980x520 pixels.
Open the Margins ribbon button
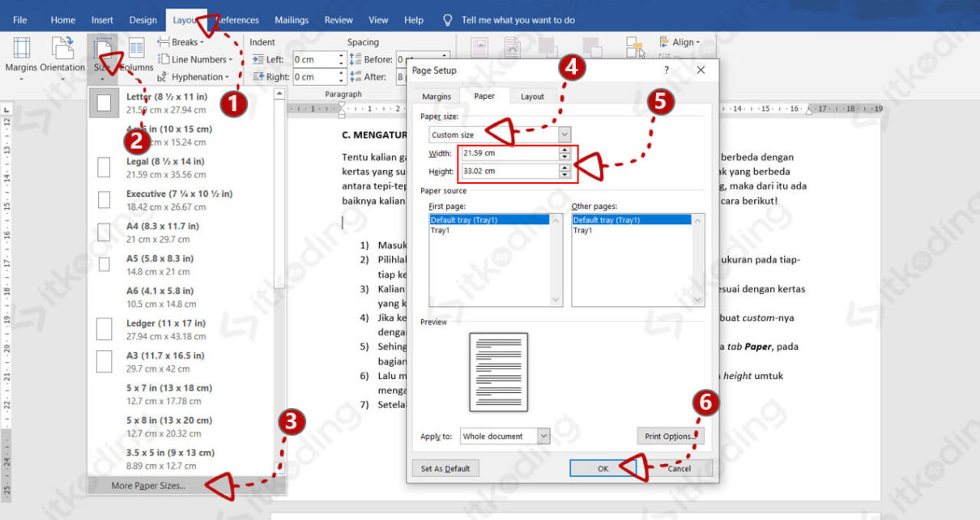point(21,57)
